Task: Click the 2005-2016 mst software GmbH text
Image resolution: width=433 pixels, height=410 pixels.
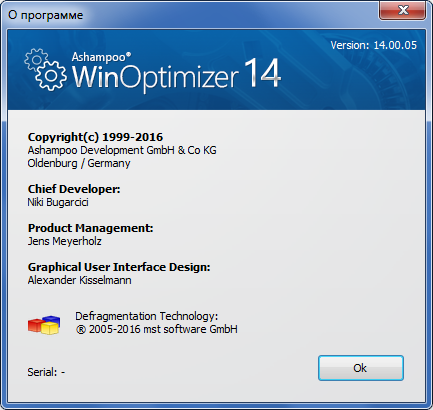Action: pos(157,329)
